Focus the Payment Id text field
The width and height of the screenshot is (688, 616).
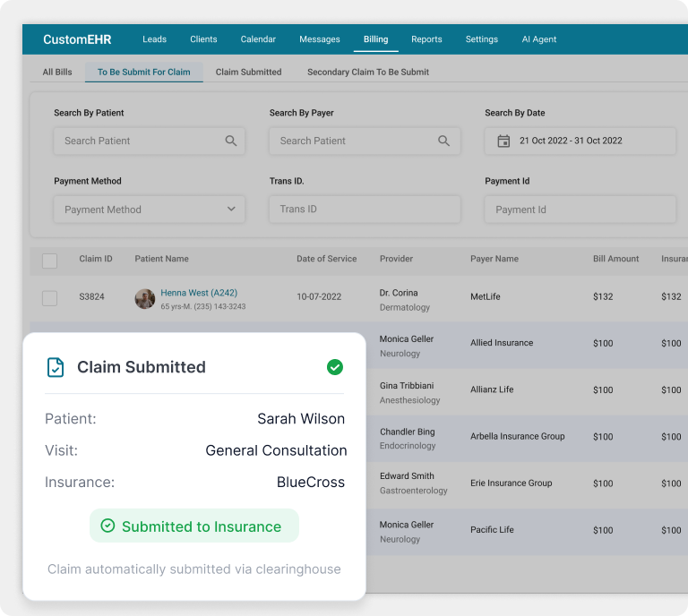coord(580,210)
